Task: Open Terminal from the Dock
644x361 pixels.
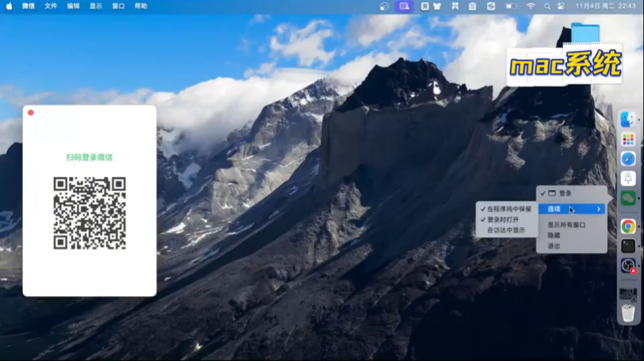Action: pyautogui.click(x=628, y=246)
